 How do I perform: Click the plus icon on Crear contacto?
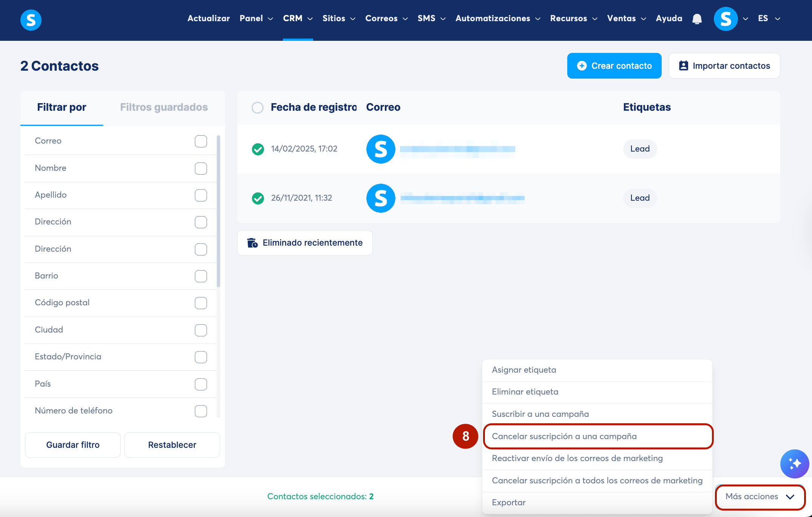point(582,66)
